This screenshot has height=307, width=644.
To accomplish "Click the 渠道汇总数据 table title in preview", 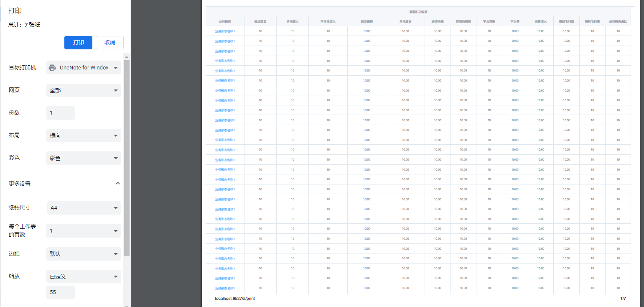I will click(418, 12).
